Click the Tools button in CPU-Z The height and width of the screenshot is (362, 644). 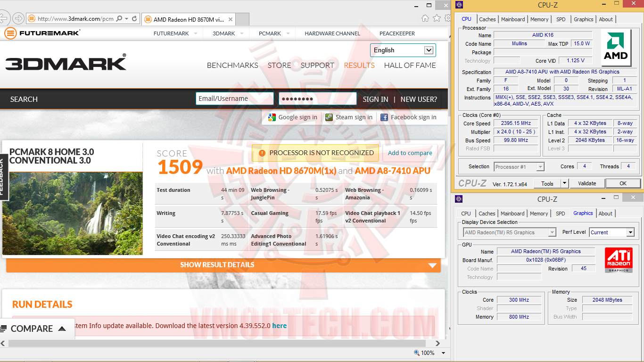547,183
